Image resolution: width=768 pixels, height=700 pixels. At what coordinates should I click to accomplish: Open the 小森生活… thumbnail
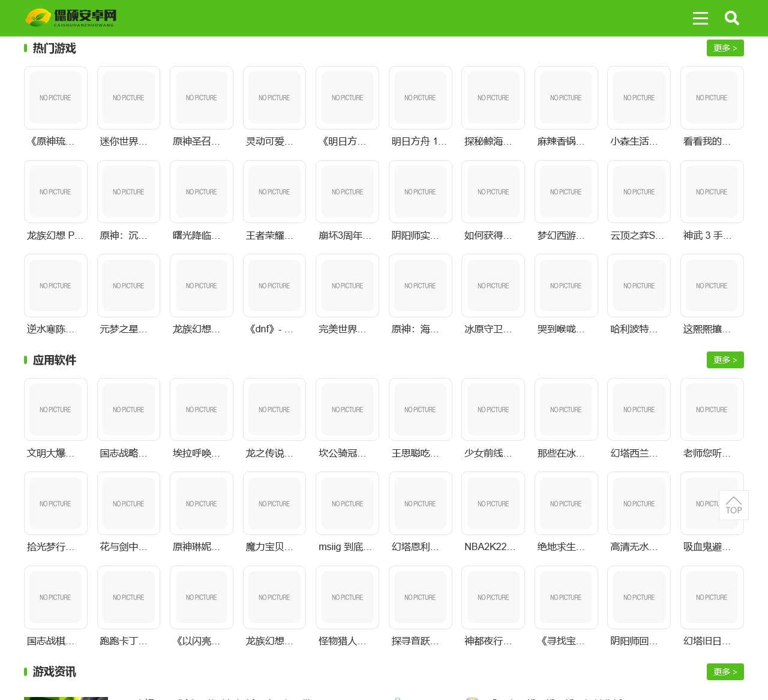click(x=639, y=98)
